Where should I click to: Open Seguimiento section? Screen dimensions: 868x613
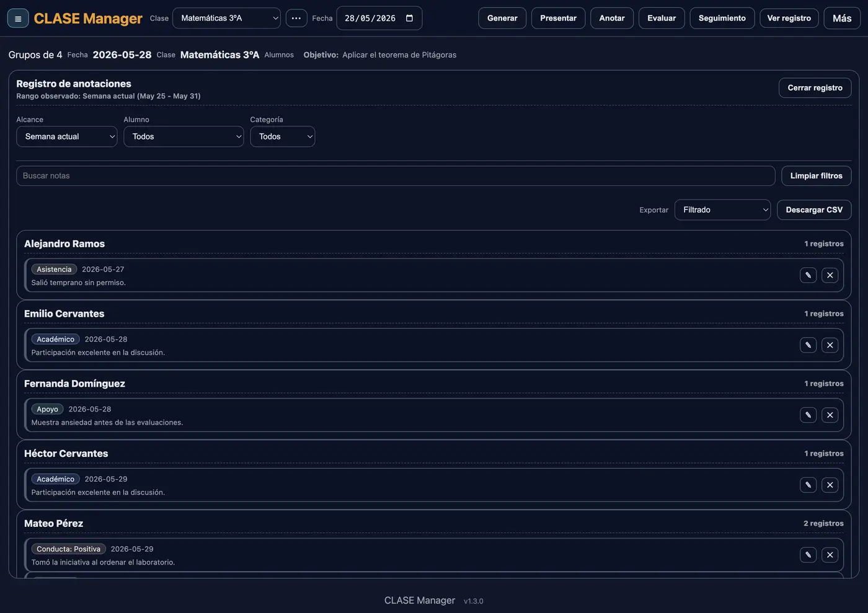coord(722,19)
